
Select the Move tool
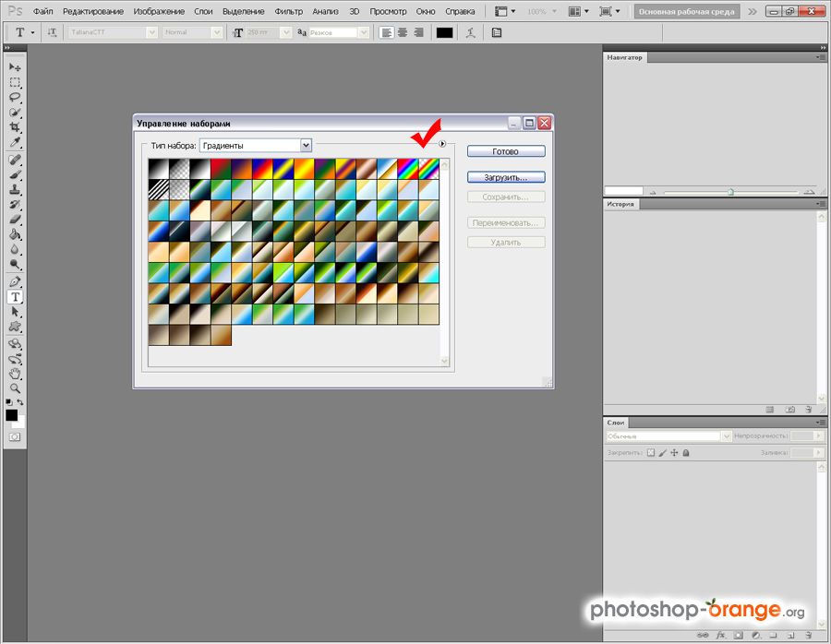[x=15, y=67]
